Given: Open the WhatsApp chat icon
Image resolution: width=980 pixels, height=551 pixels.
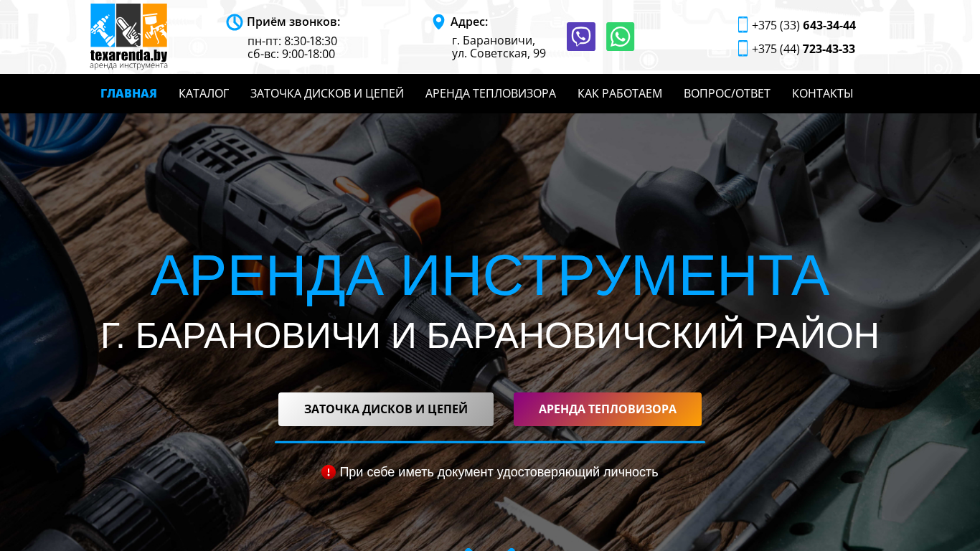Looking at the screenshot, I should (x=620, y=37).
